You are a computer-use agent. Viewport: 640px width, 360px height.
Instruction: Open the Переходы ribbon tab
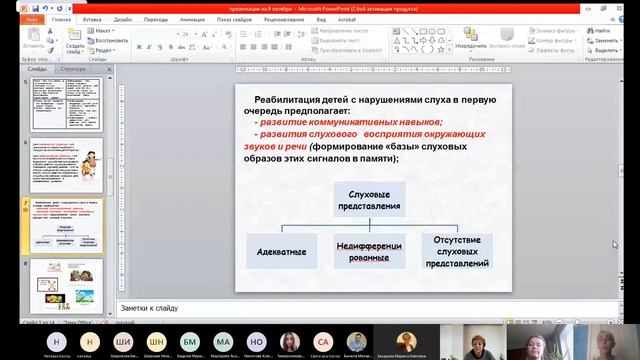point(156,19)
